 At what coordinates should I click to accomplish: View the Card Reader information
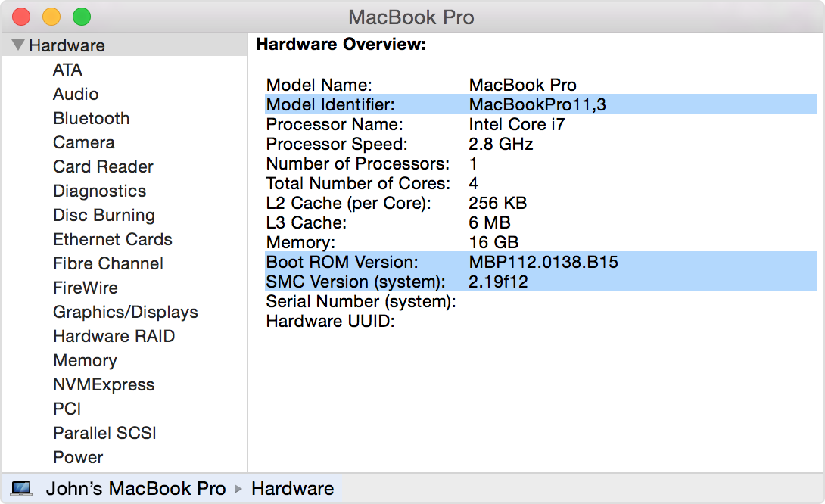(x=103, y=166)
